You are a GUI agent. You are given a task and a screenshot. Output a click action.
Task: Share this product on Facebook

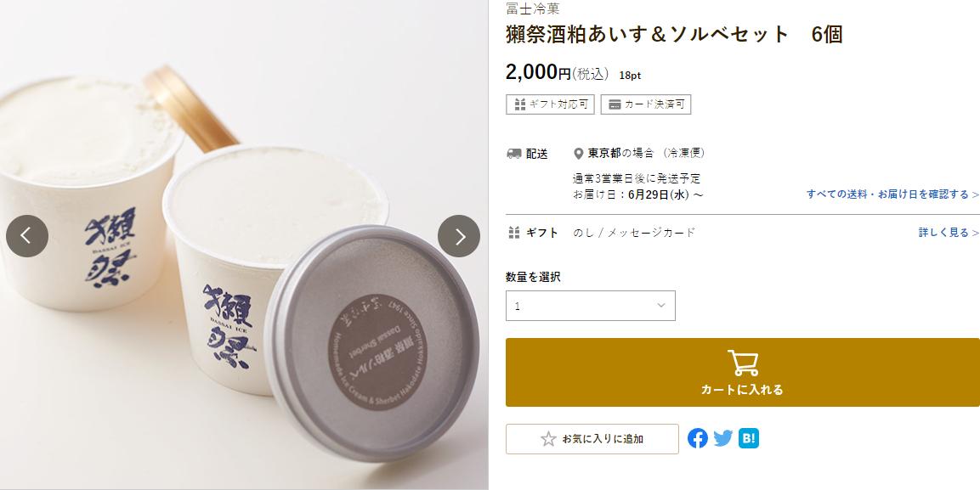click(x=698, y=438)
